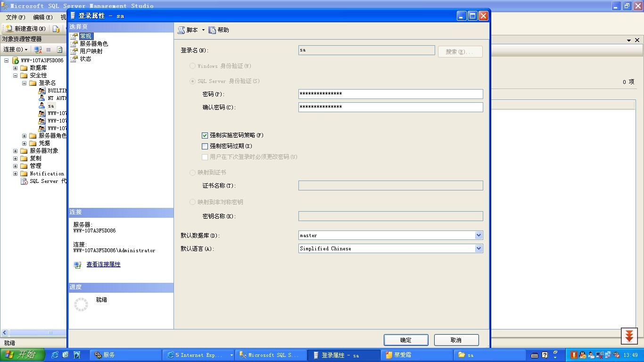Click the connection properties icon beside 查看连接属性

(78, 265)
